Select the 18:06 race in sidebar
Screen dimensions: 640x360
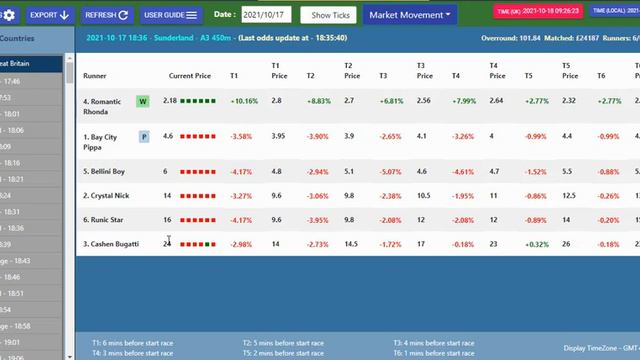point(31,130)
